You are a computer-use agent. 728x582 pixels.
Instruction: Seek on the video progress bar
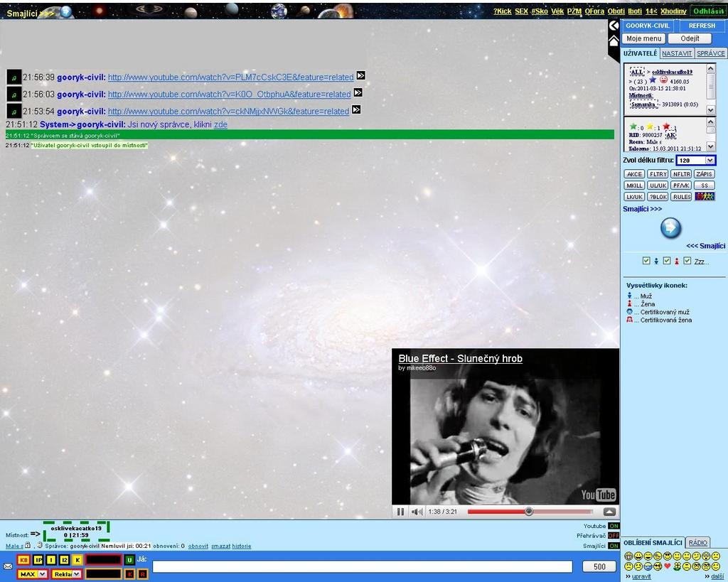point(530,512)
